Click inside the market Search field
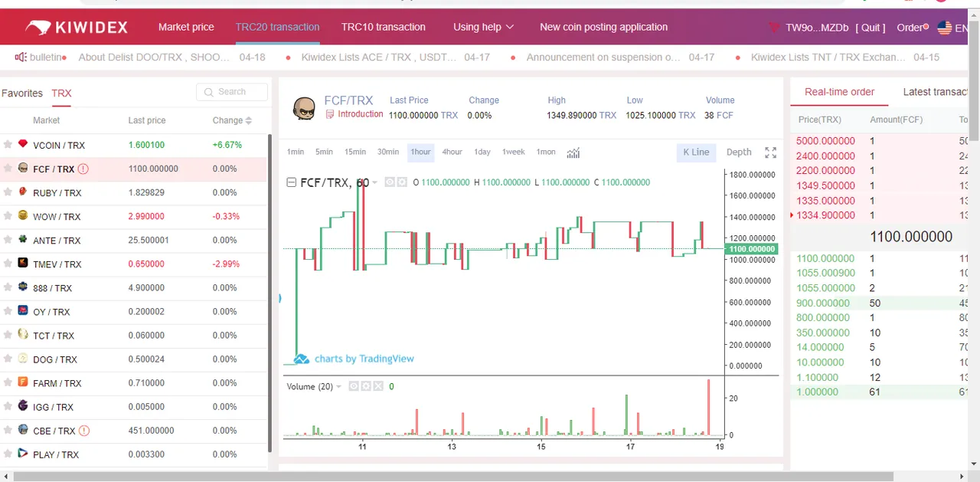Image resolution: width=980 pixels, height=482 pixels. coord(232,92)
